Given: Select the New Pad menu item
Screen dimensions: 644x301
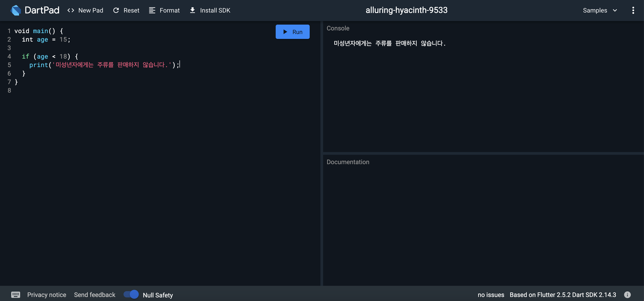Looking at the screenshot, I should [90, 10].
